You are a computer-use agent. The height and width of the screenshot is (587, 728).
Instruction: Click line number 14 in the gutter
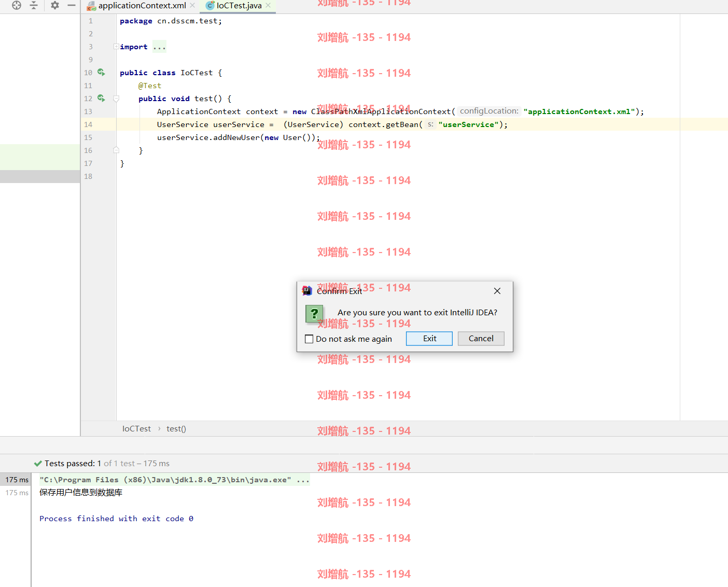pyautogui.click(x=88, y=124)
